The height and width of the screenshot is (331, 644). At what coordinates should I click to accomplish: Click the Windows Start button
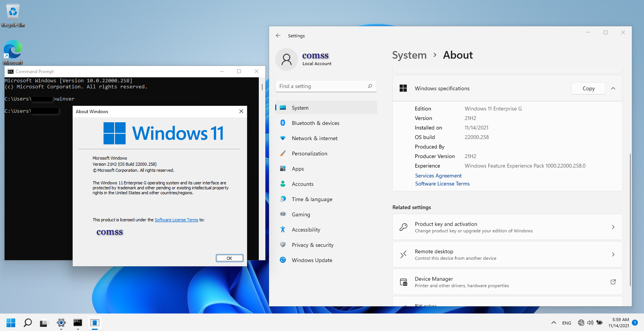(11, 323)
